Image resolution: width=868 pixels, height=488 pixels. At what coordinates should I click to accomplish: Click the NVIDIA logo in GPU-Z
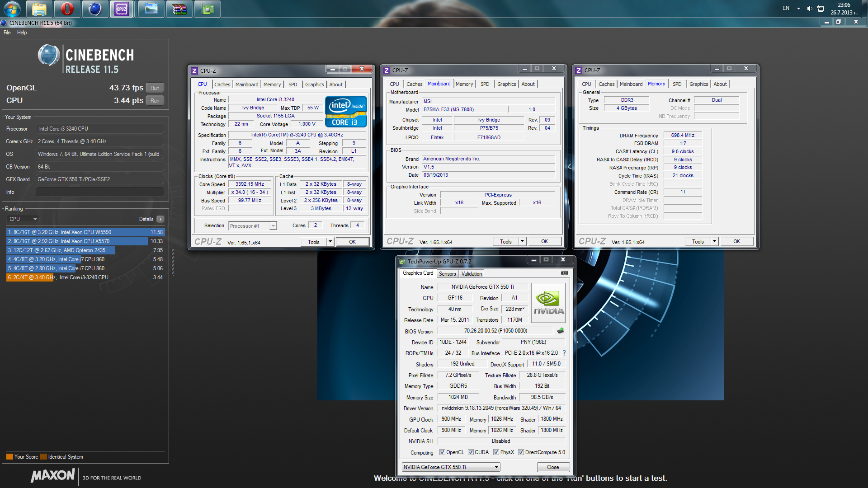pyautogui.click(x=548, y=303)
